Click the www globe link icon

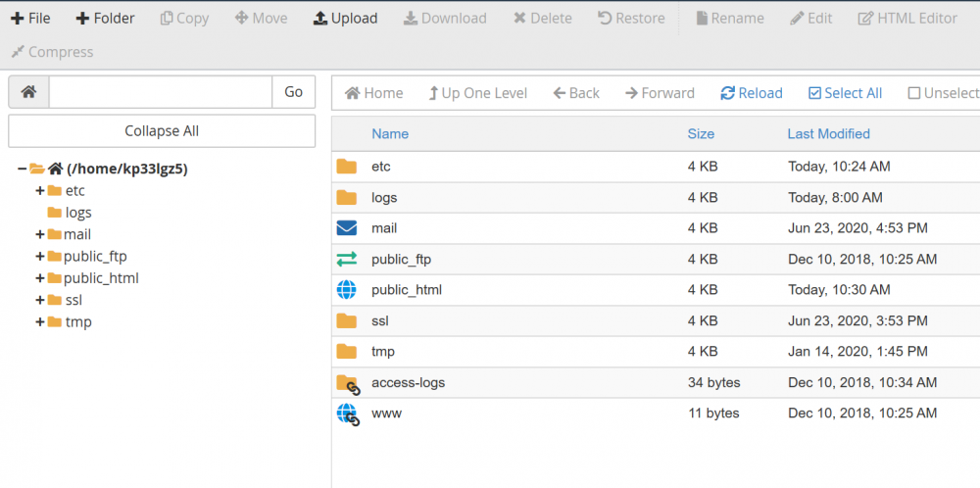tap(348, 414)
